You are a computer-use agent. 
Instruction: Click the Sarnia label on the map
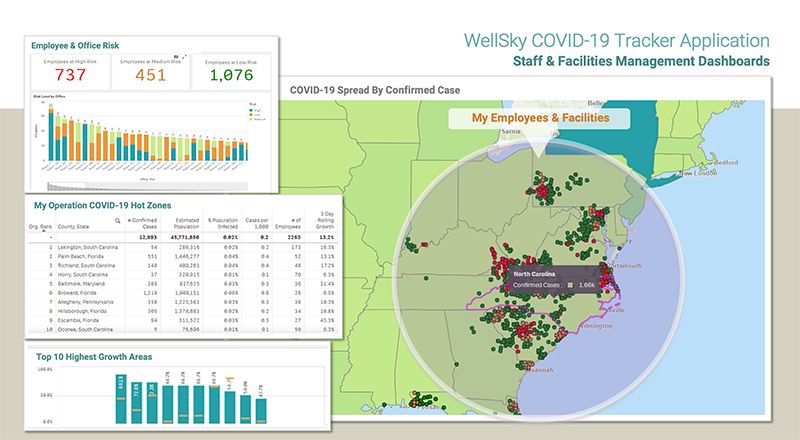tap(511, 131)
